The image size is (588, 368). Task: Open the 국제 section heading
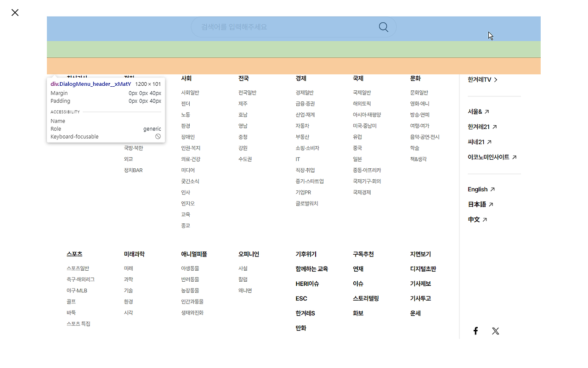[358, 78]
